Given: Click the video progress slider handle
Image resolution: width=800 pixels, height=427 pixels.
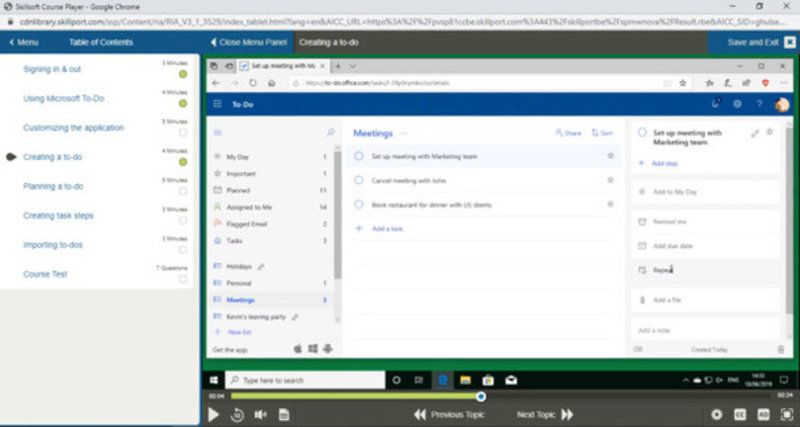Looking at the screenshot, I should 481,396.
